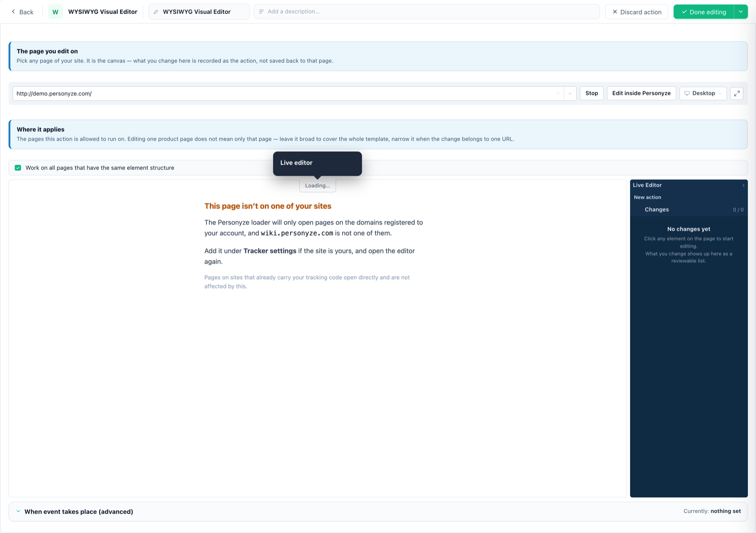756x533 pixels.
Task: Edit the WYSIWYG Visual Editor name field
Action: pyautogui.click(x=199, y=12)
